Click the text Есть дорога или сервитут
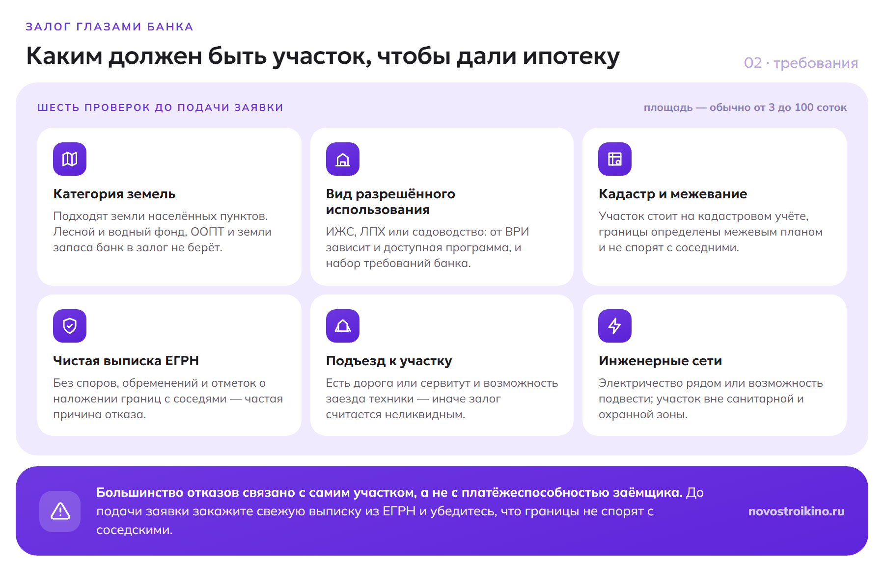The height and width of the screenshot is (588, 884). pos(442,399)
